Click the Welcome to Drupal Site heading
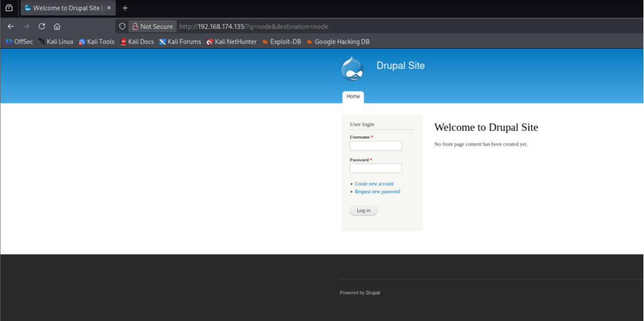The height and width of the screenshot is (321, 644). pyautogui.click(x=486, y=127)
